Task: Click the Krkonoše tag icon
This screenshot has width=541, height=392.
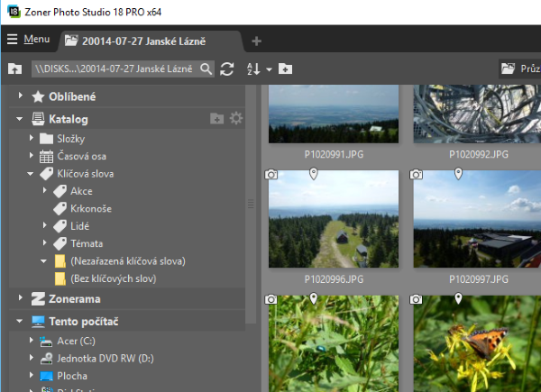Action: coord(60,208)
